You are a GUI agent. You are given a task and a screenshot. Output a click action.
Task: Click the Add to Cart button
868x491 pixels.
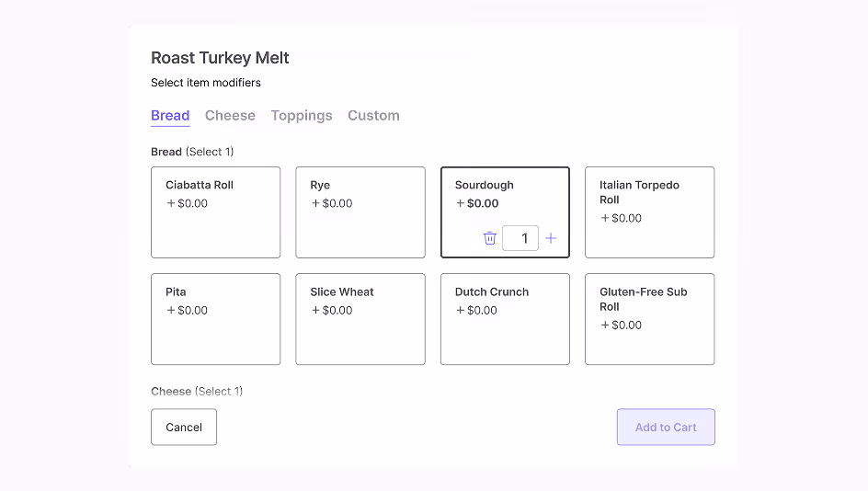666,427
